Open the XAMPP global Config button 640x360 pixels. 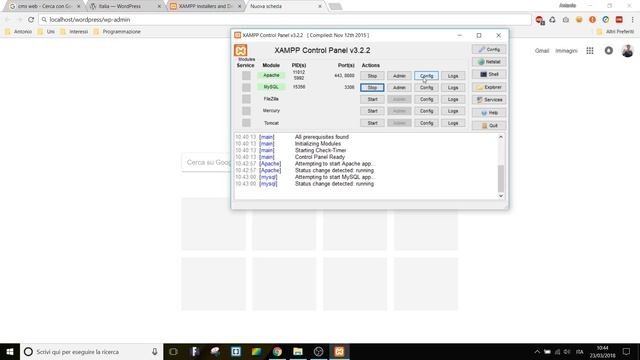(x=489, y=49)
